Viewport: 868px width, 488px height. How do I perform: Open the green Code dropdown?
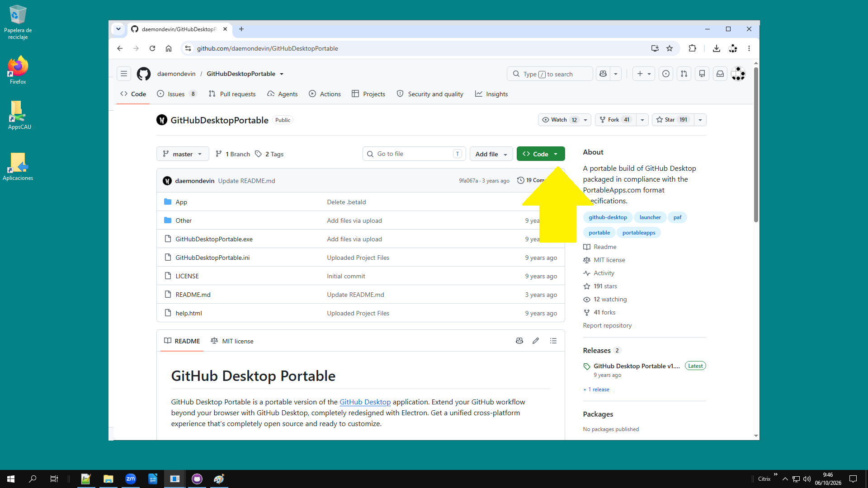(541, 154)
